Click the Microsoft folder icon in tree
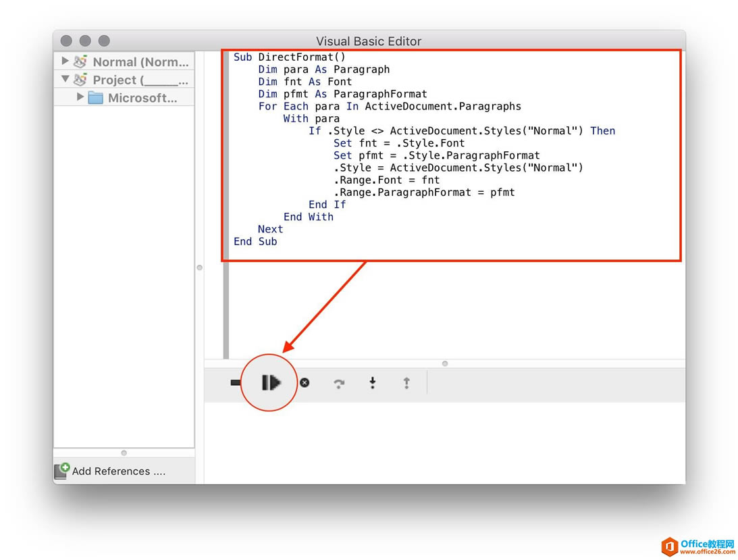The height and width of the screenshot is (560, 738). pos(96,98)
